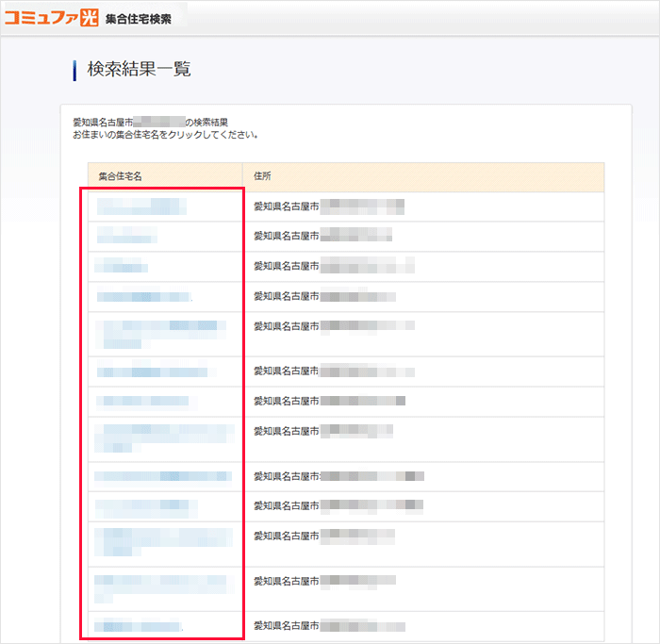This screenshot has height=644, width=660.
Task: Click the 検索結果一覧 page heading
Action: (139, 69)
